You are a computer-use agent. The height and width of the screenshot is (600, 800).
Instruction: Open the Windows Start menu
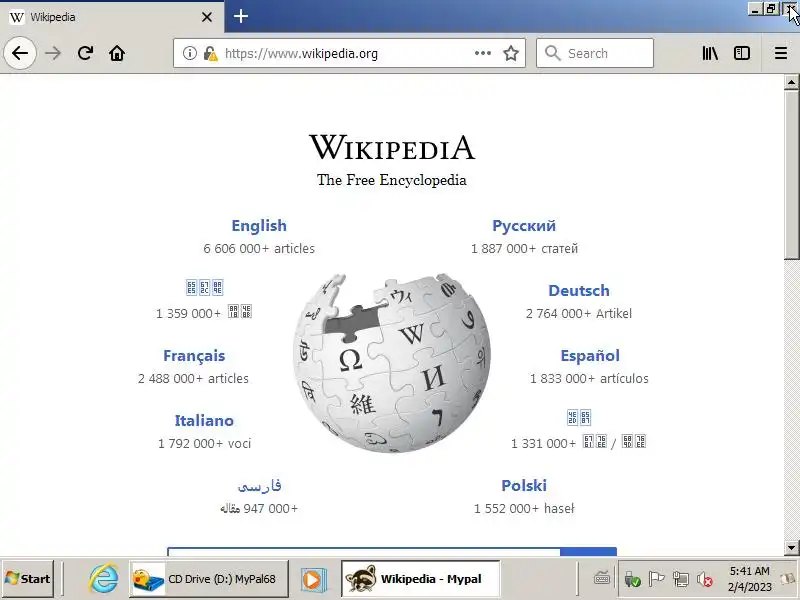pos(28,579)
